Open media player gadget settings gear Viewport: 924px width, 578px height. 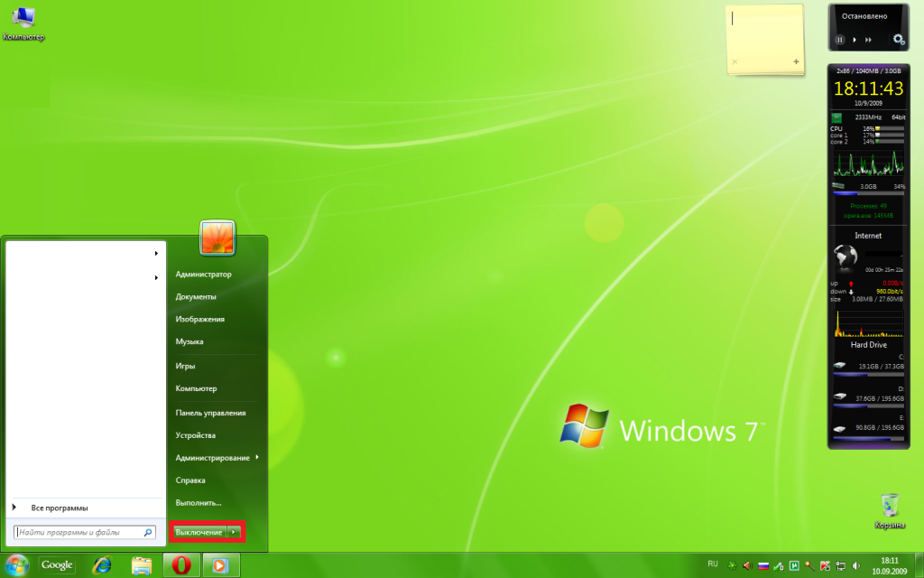[x=898, y=39]
